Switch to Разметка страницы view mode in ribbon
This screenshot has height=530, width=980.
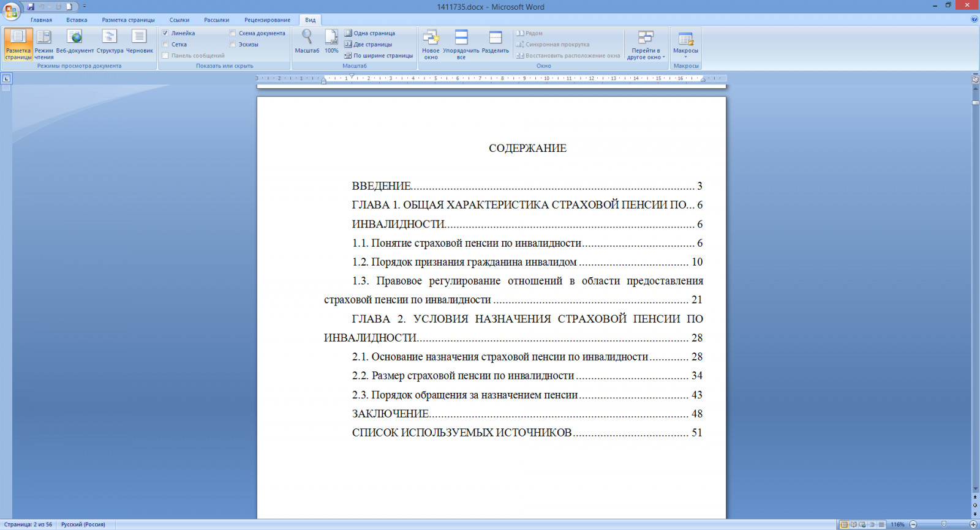coord(18,44)
